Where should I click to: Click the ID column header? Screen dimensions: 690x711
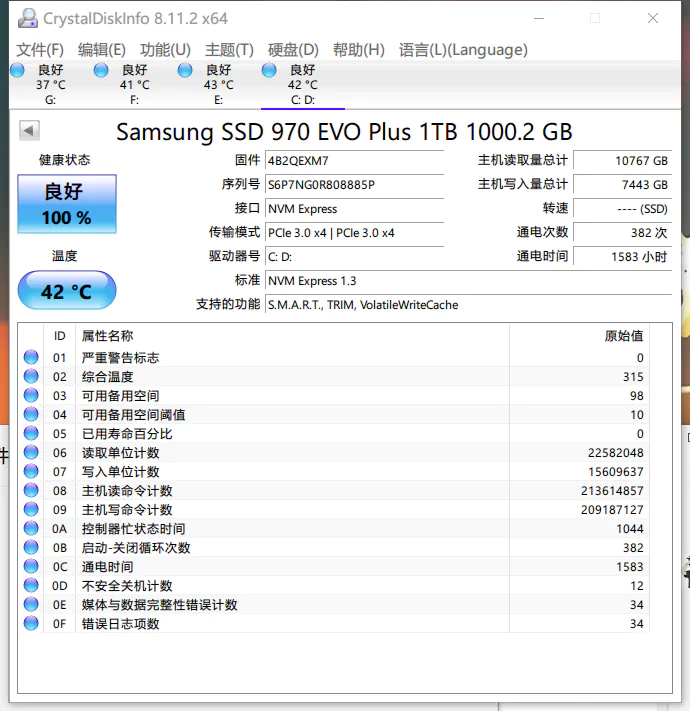click(59, 336)
